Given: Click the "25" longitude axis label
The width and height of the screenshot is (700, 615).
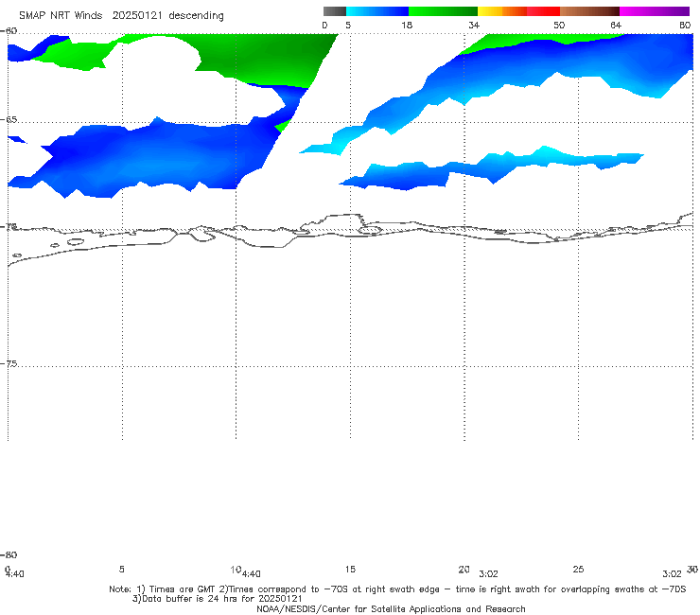Looking at the screenshot, I should tap(578, 569).
